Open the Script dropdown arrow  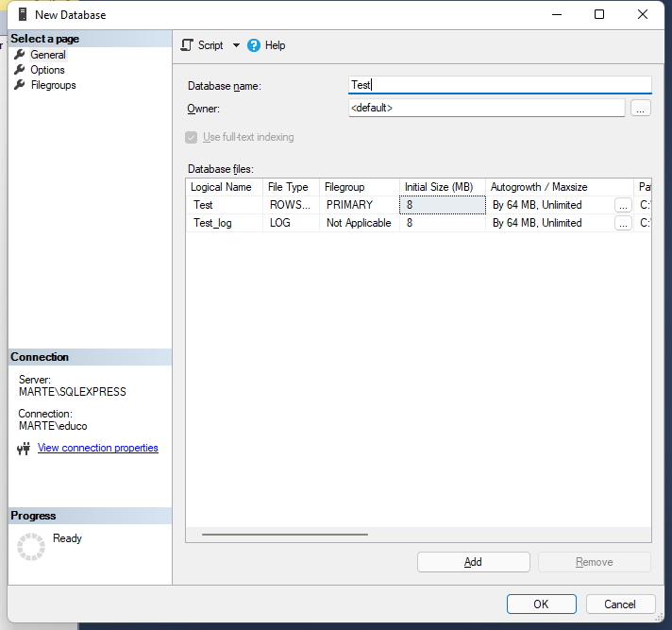click(x=236, y=45)
